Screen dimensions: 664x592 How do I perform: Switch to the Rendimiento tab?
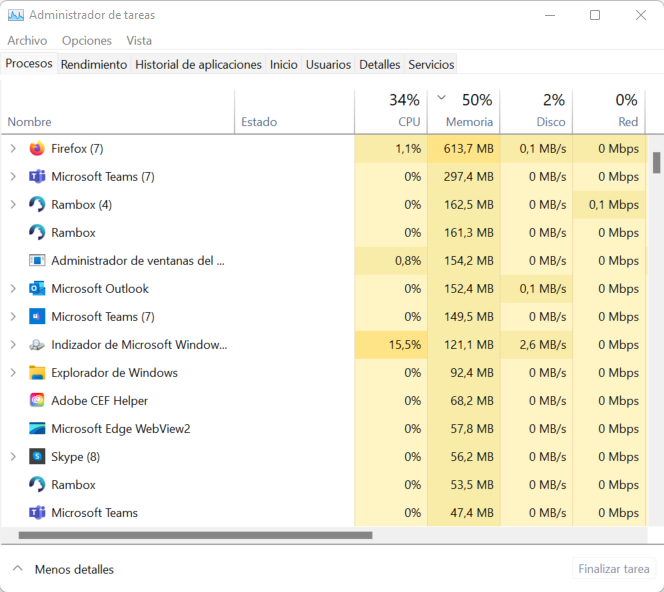94,64
